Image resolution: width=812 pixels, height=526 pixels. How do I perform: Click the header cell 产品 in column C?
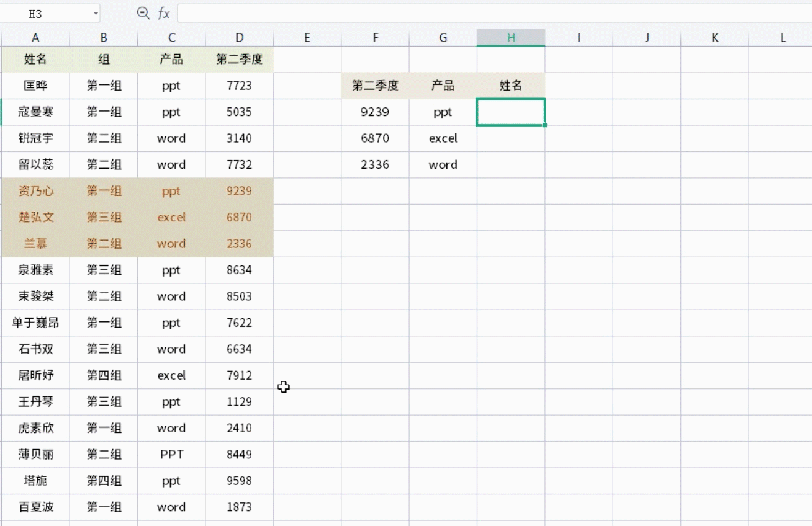(171, 60)
